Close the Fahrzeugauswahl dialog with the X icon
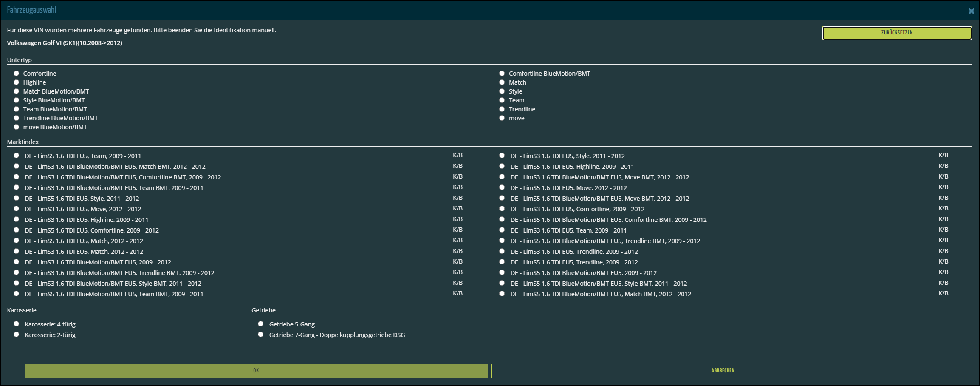 [971, 11]
